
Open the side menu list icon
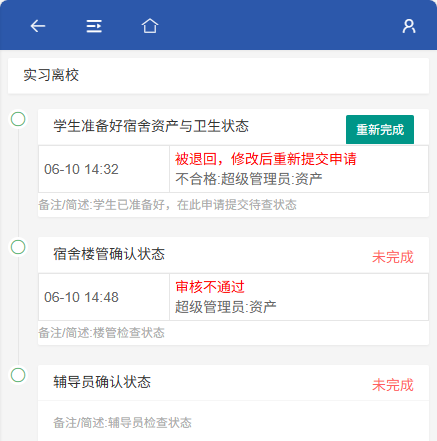click(94, 26)
